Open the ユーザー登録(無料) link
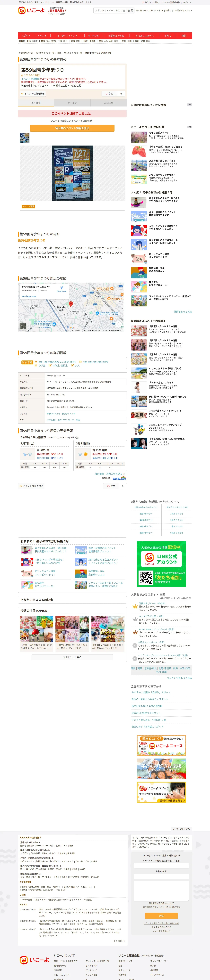 [171, 2]
